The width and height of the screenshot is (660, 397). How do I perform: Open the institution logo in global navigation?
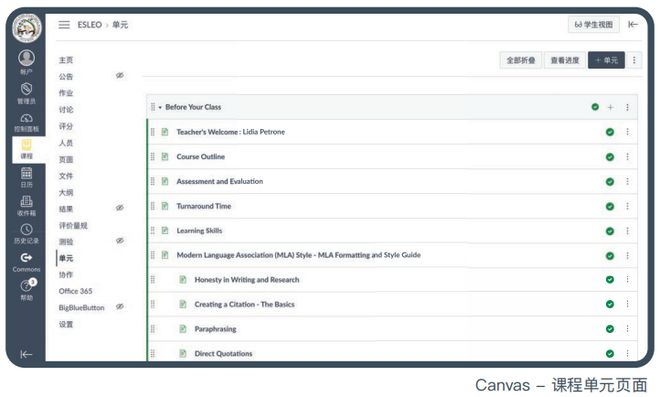27,28
